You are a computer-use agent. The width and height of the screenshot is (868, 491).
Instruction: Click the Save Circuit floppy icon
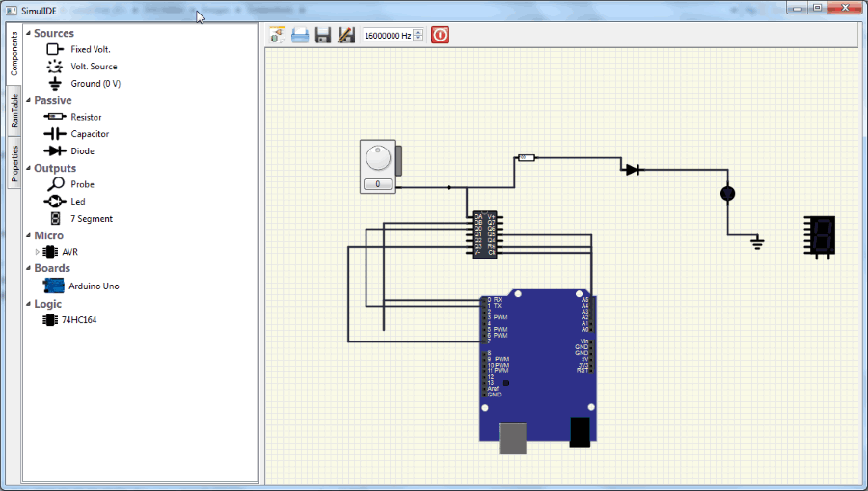pos(323,35)
